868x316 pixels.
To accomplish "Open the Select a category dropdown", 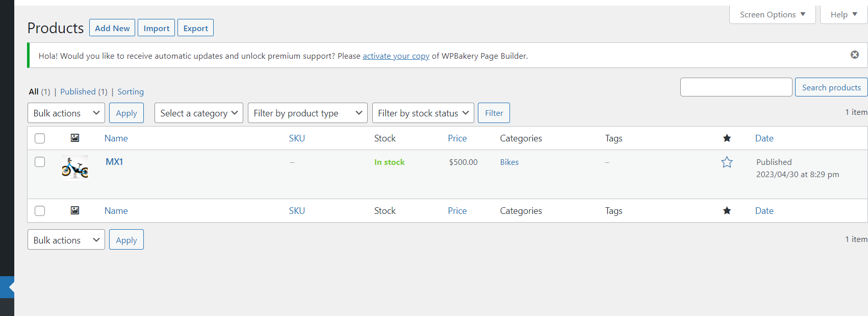I will pyautogui.click(x=198, y=113).
